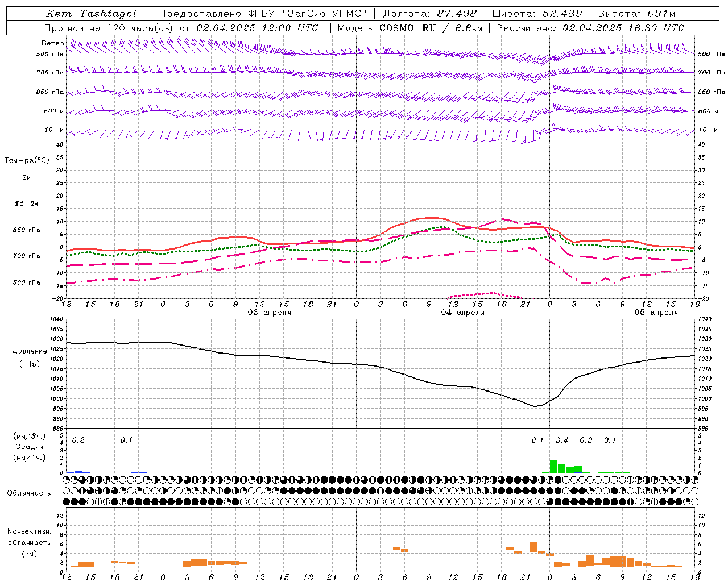Click the 1040 label on the left pressure axis

[56, 319]
